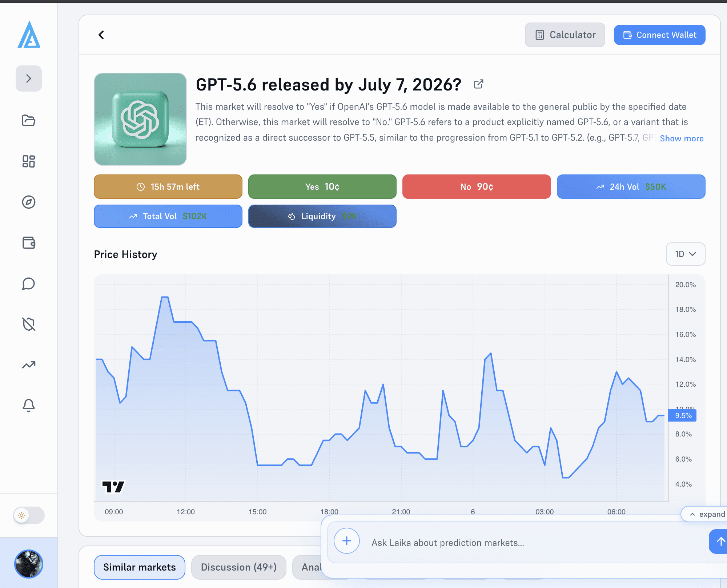Click the 20.0% axis label
This screenshot has height=588, width=727.
coord(685,285)
